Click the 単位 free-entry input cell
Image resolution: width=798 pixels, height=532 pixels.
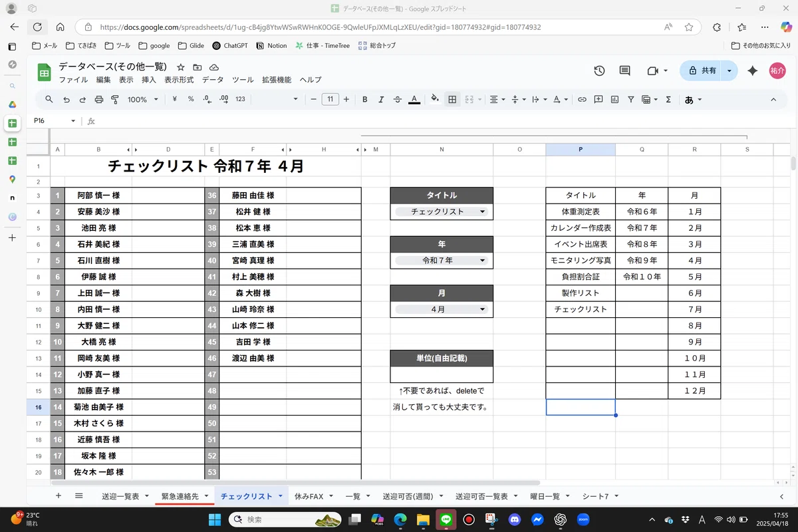tap(442, 374)
